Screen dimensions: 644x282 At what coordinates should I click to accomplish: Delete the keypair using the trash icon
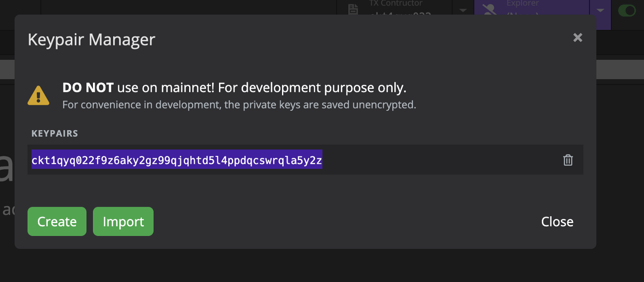(x=568, y=160)
